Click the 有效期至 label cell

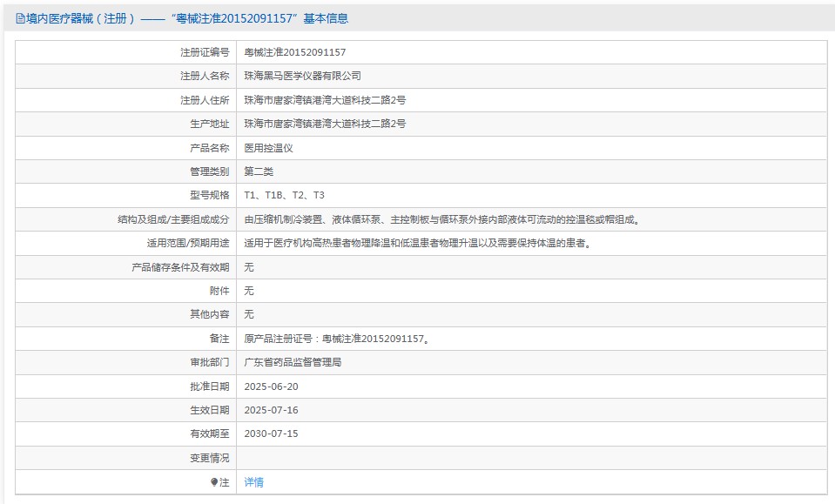pyautogui.click(x=126, y=433)
